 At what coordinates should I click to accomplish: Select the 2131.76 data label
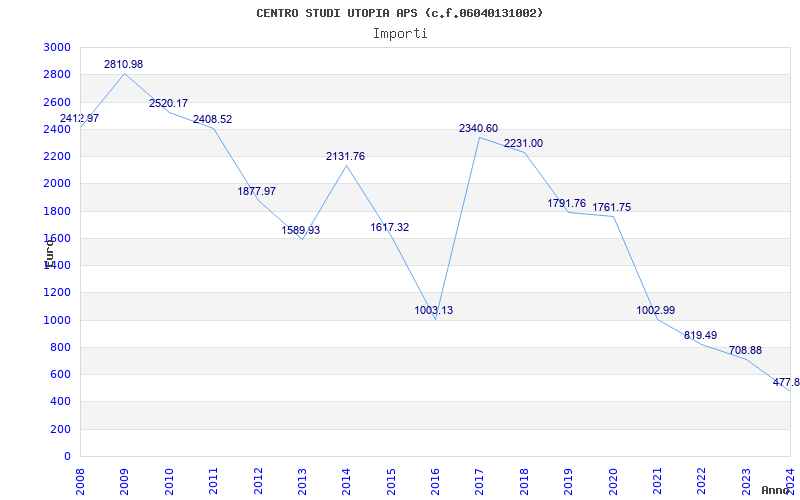pyautogui.click(x=345, y=157)
